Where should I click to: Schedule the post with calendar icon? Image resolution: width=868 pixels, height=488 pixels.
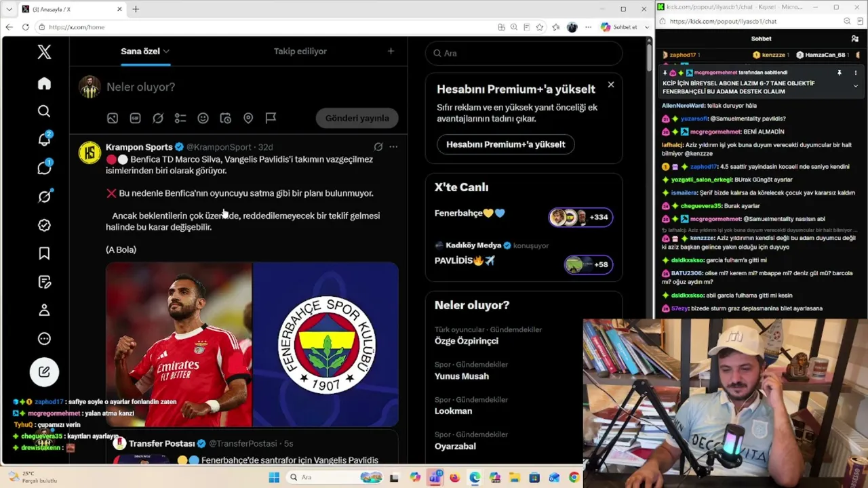point(226,118)
